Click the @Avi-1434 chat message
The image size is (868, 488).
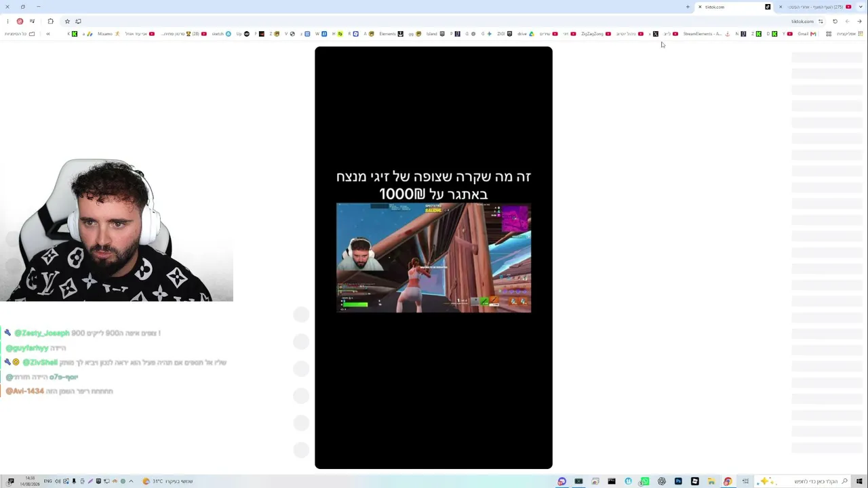59,391
